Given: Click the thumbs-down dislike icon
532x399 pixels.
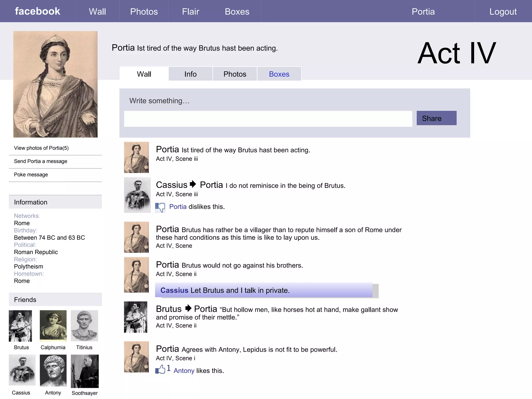Looking at the screenshot, I should [x=160, y=207].
